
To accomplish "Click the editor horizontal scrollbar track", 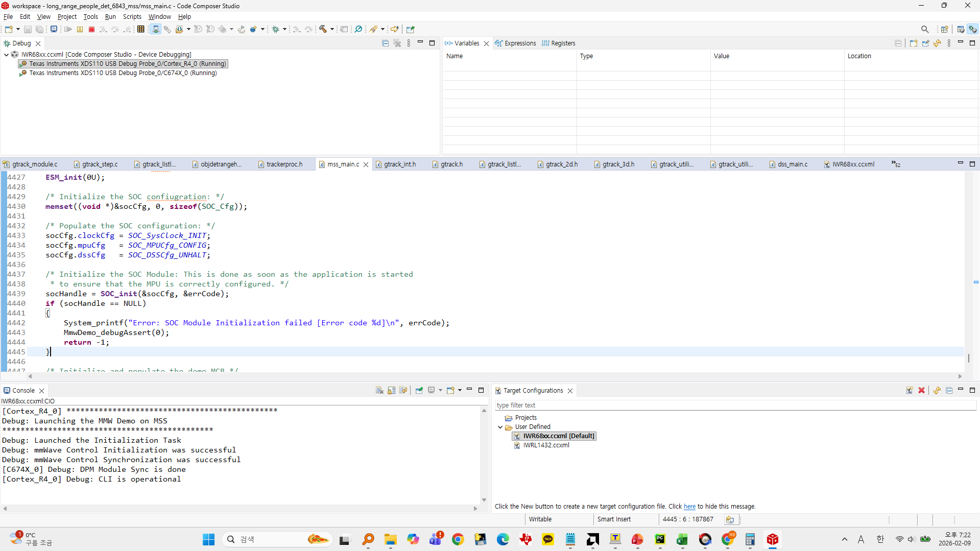I will coord(494,376).
